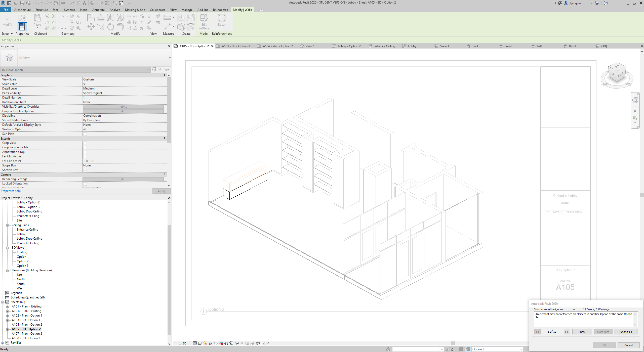
Task: Open the Architecture ribbon tab
Action: (x=22, y=10)
